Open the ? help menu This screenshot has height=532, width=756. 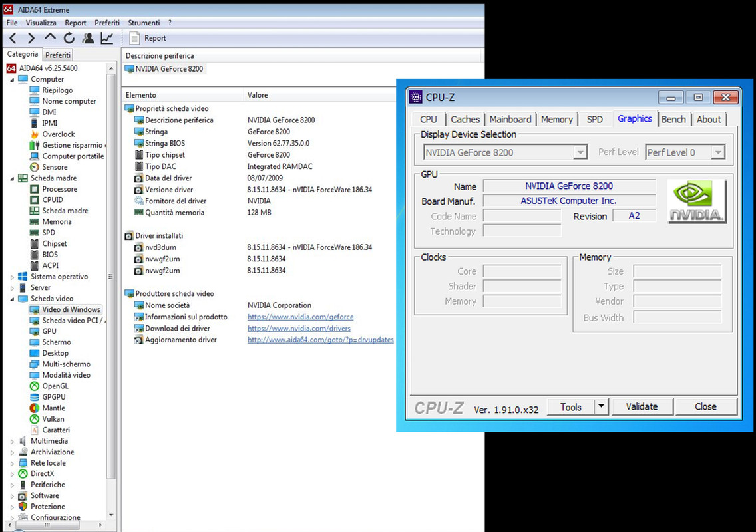pos(170,23)
